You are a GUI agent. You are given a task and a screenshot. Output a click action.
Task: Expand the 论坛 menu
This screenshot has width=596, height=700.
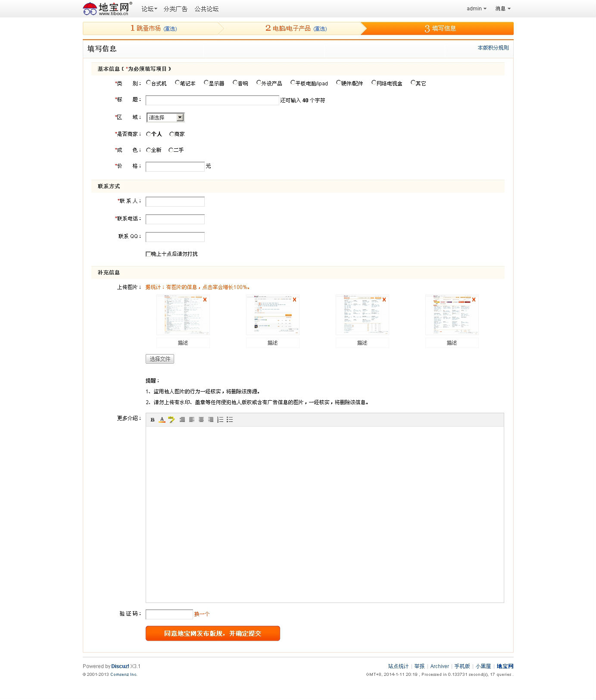149,9
